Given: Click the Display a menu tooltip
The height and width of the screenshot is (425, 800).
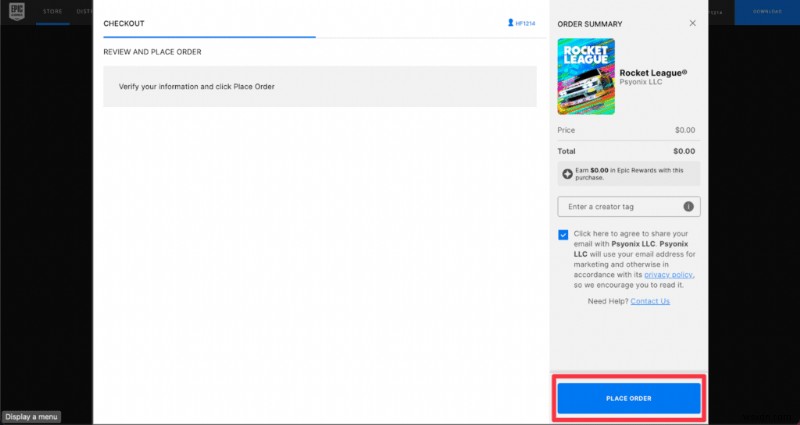Looking at the screenshot, I should [31, 417].
